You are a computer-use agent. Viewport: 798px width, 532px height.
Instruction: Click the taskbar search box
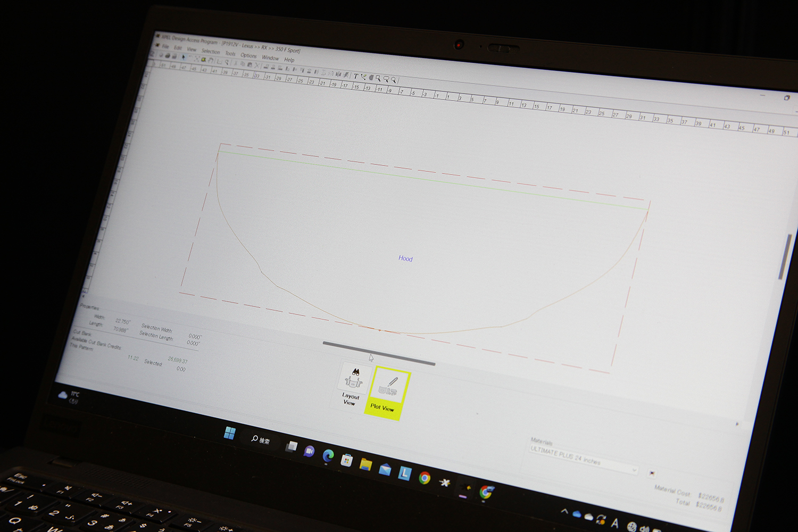(261, 440)
